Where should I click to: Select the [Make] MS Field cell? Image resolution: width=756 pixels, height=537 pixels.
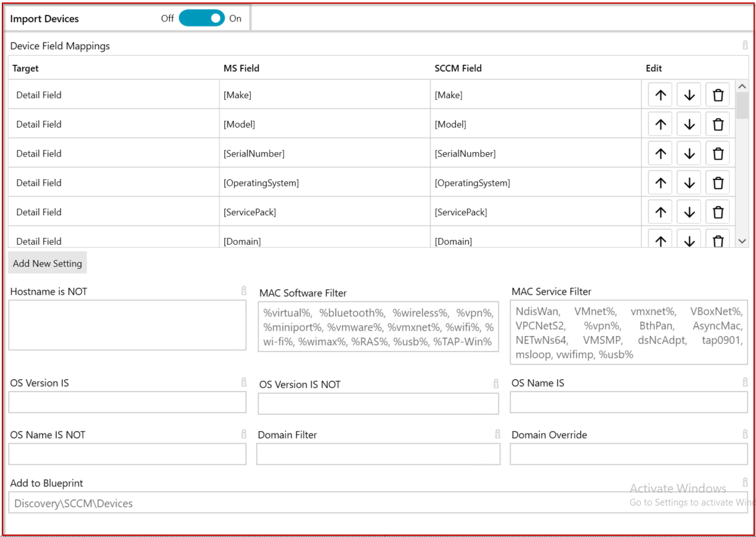(x=325, y=95)
